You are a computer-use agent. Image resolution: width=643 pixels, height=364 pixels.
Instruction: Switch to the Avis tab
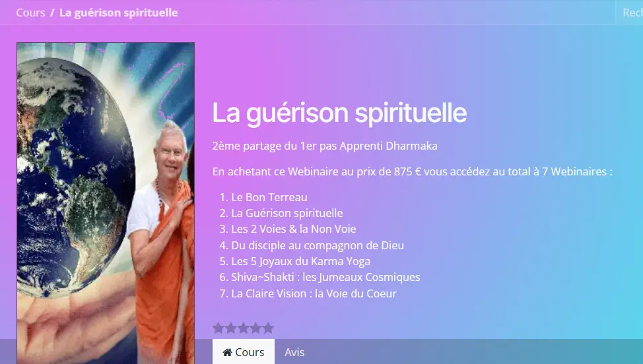click(x=294, y=352)
